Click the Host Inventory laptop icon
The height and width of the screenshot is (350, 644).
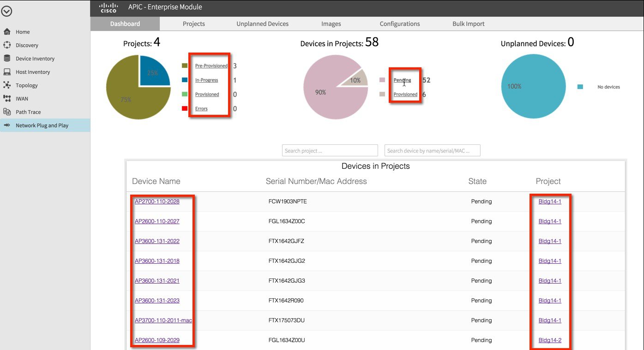7,72
